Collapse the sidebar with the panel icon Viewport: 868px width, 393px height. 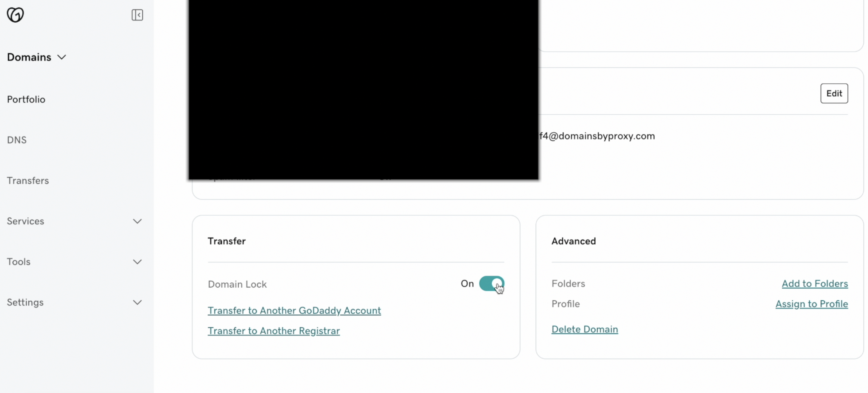pyautogui.click(x=137, y=15)
